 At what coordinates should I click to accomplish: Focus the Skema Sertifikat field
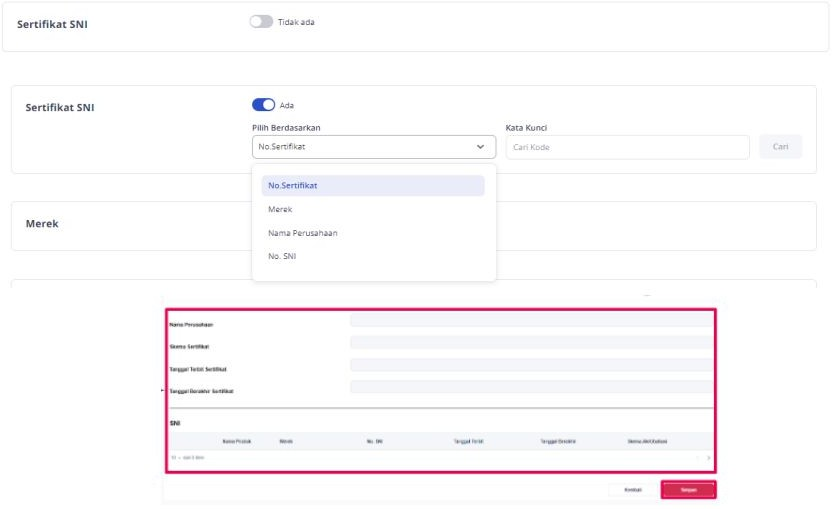pyautogui.click(x=530, y=344)
